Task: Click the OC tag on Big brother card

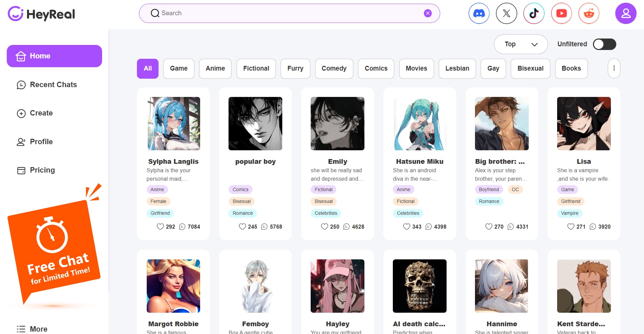Action: (515, 189)
